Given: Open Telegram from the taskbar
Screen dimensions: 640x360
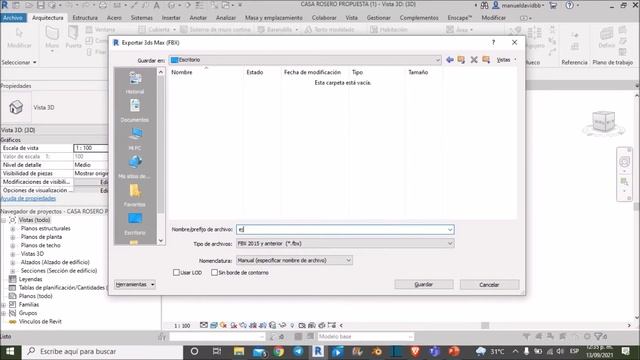Looking at the screenshot, I should pyautogui.click(x=298, y=351).
